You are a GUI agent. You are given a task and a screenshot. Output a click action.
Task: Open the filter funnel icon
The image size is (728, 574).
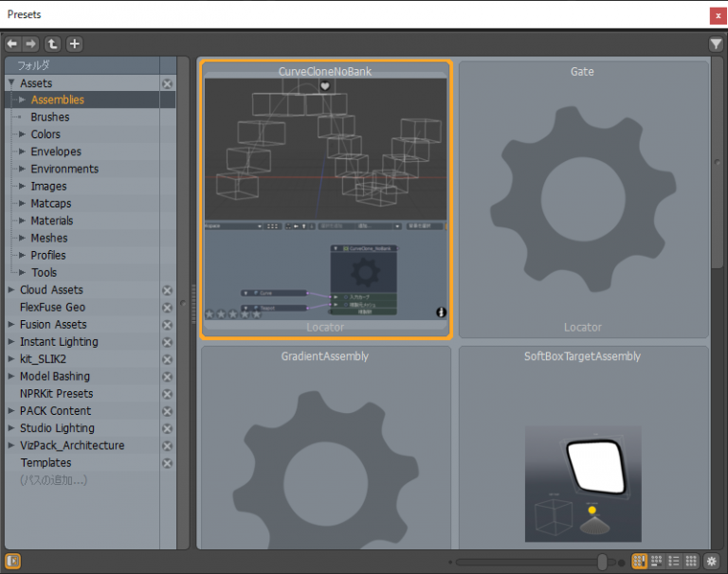tap(716, 45)
